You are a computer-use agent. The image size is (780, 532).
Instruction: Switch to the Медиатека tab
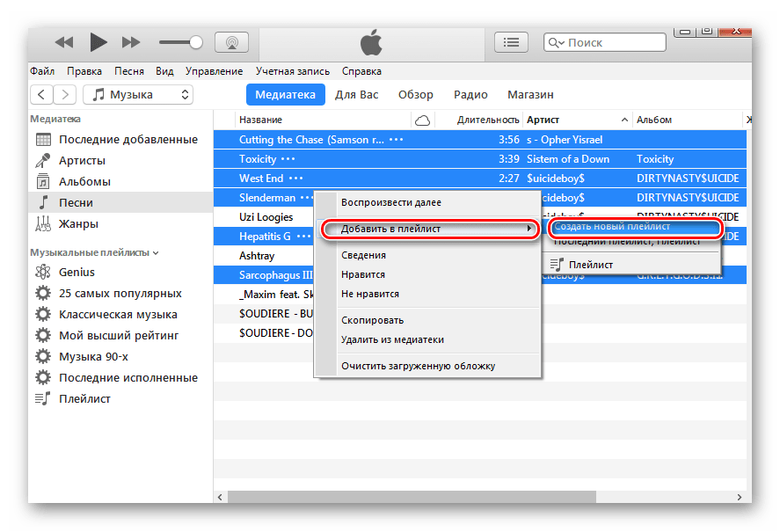click(x=286, y=95)
